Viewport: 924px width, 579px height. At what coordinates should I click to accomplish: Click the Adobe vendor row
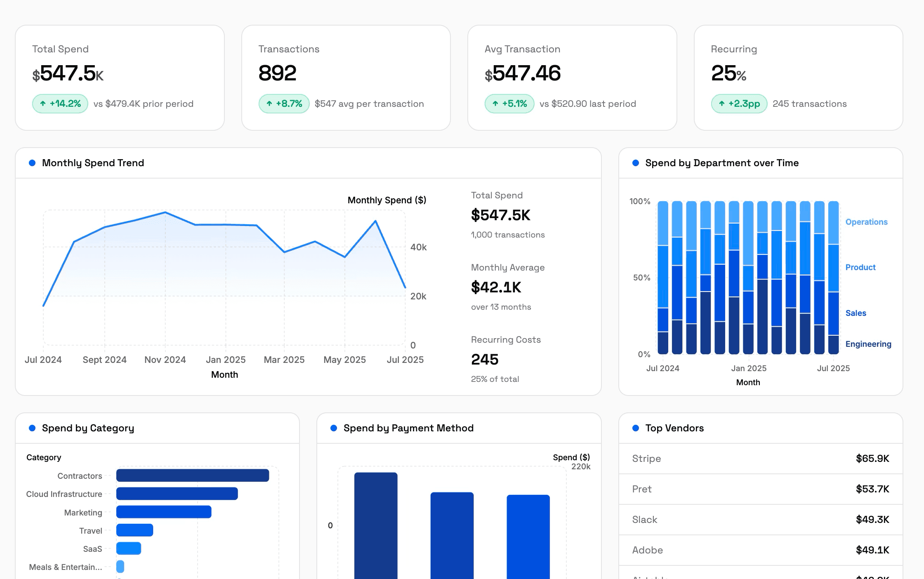[761, 550]
